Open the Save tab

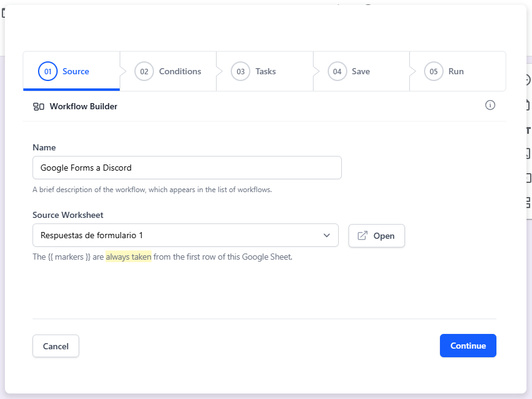[361, 71]
